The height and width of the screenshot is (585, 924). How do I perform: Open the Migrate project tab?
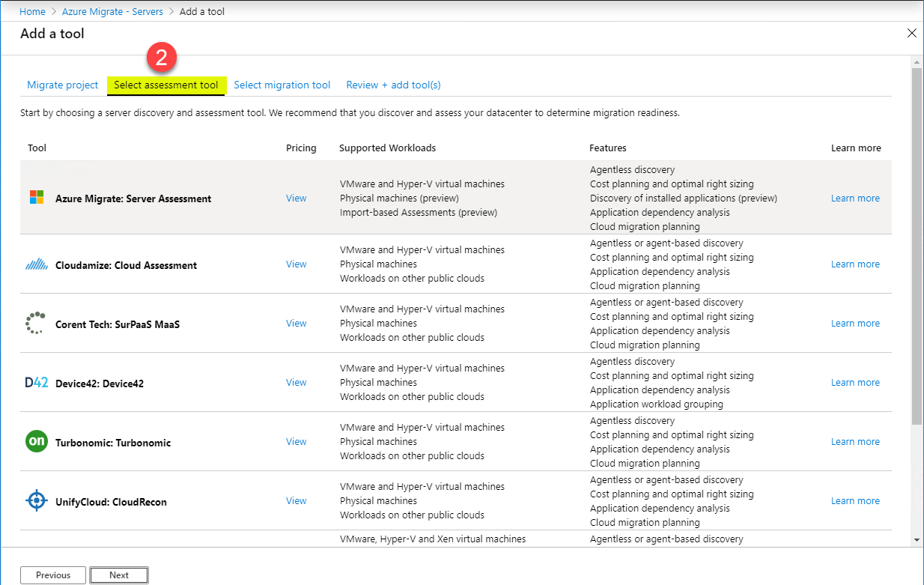coord(63,85)
